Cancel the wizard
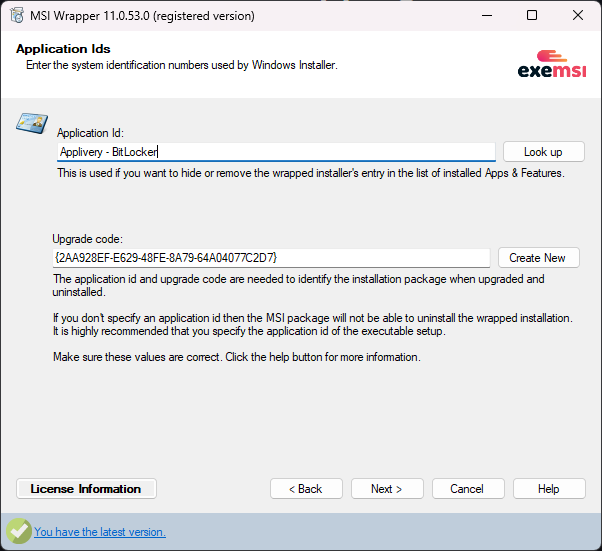Image resolution: width=602 pixels, height=551 pixels. pos(468,489)
